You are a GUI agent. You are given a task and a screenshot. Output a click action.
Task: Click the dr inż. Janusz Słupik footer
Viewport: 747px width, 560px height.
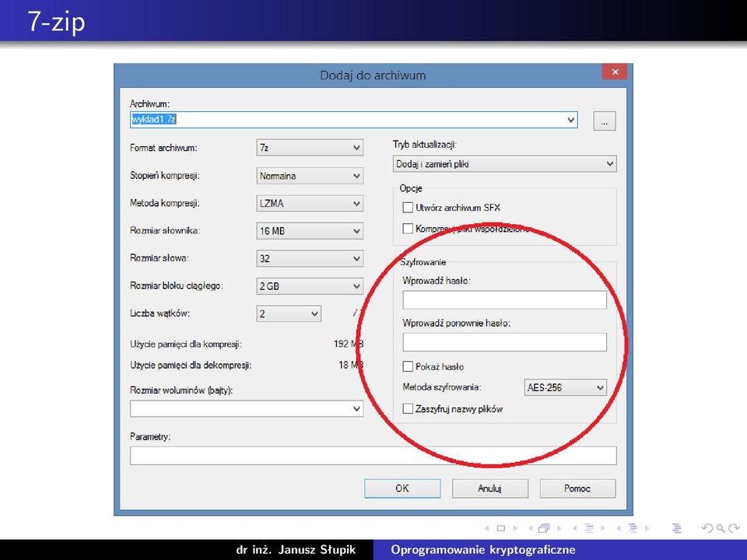pos(296,550)
